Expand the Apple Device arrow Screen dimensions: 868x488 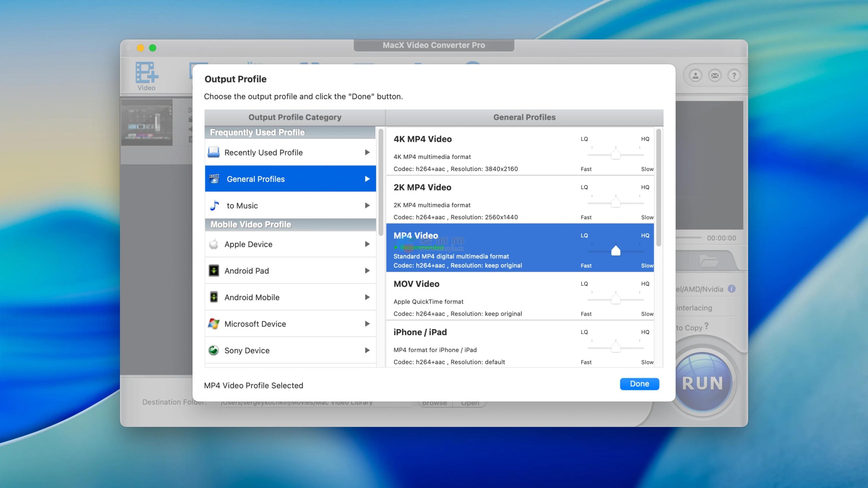click(x=367, y=244)
